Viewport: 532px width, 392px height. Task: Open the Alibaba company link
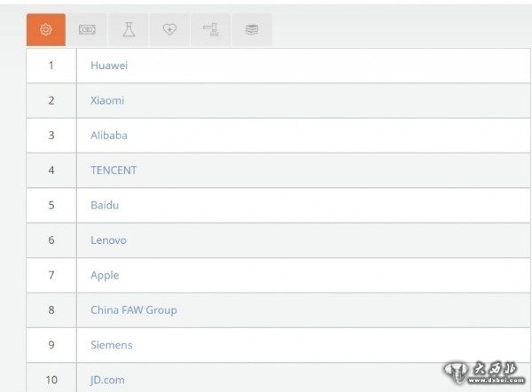(109, 136)
